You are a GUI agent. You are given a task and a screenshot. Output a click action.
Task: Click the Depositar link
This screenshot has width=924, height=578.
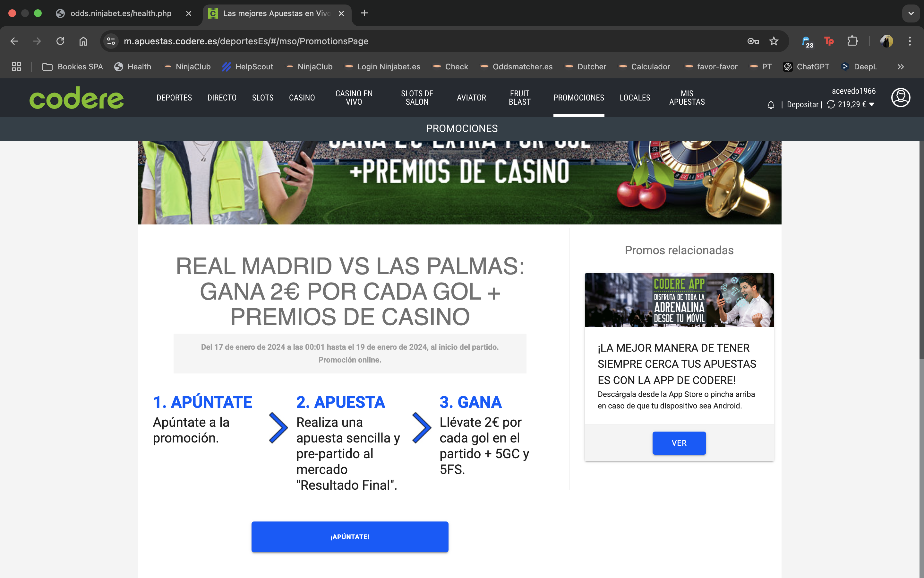point(803,104)
